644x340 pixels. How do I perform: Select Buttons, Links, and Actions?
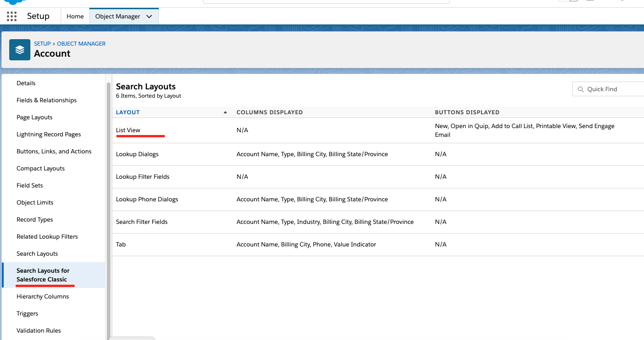54,152
